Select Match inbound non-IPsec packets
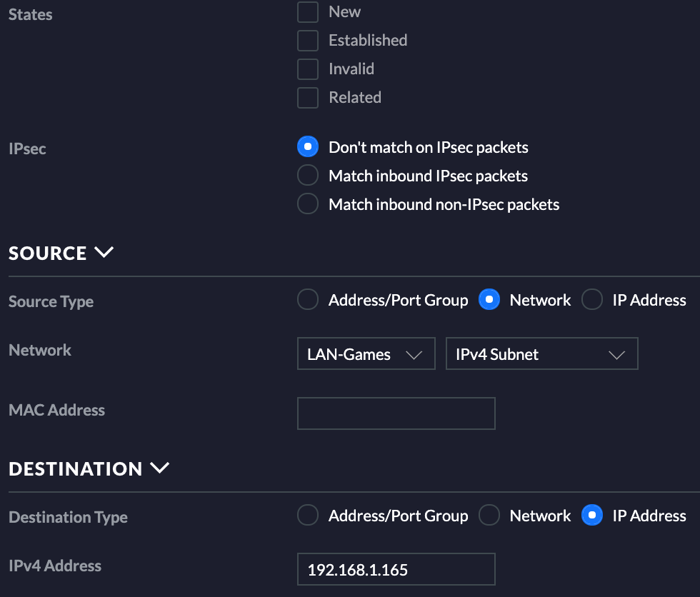The image size is (700, 597). pos(308,204)
